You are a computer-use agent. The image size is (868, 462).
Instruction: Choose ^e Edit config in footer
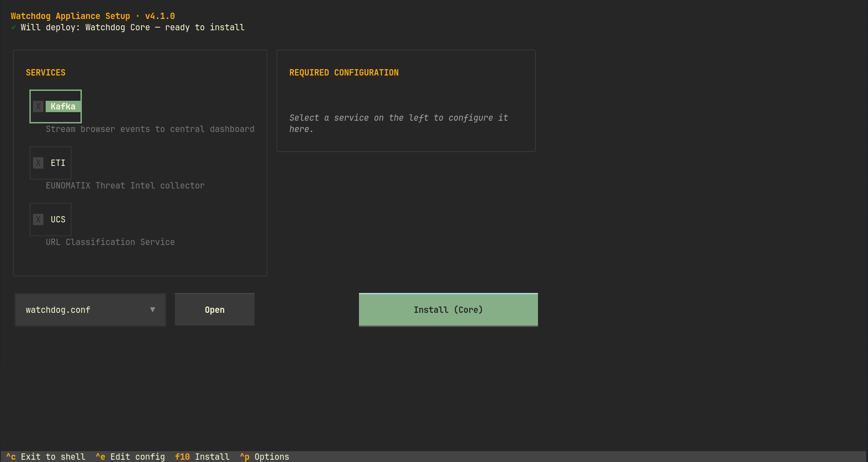coord(130,457)
